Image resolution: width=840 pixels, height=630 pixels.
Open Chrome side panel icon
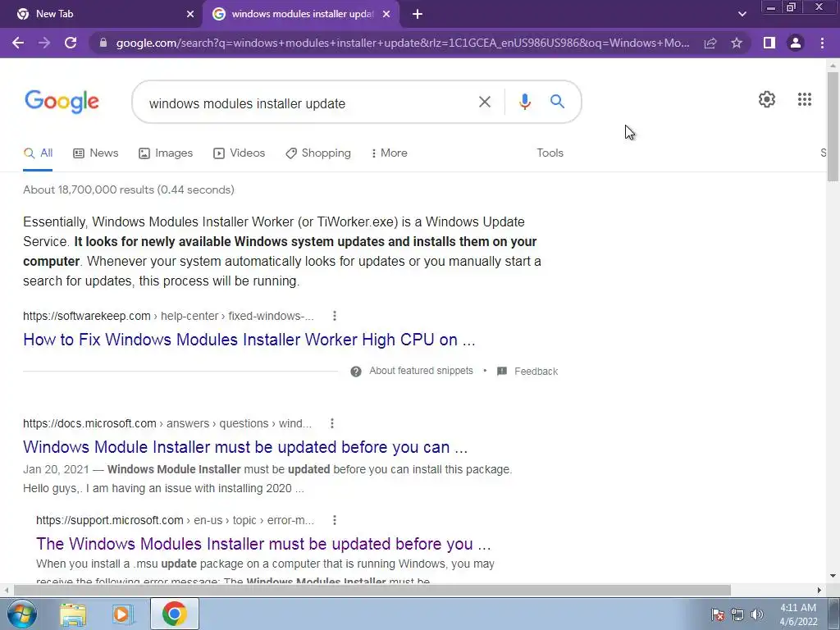tap(769, 43)
